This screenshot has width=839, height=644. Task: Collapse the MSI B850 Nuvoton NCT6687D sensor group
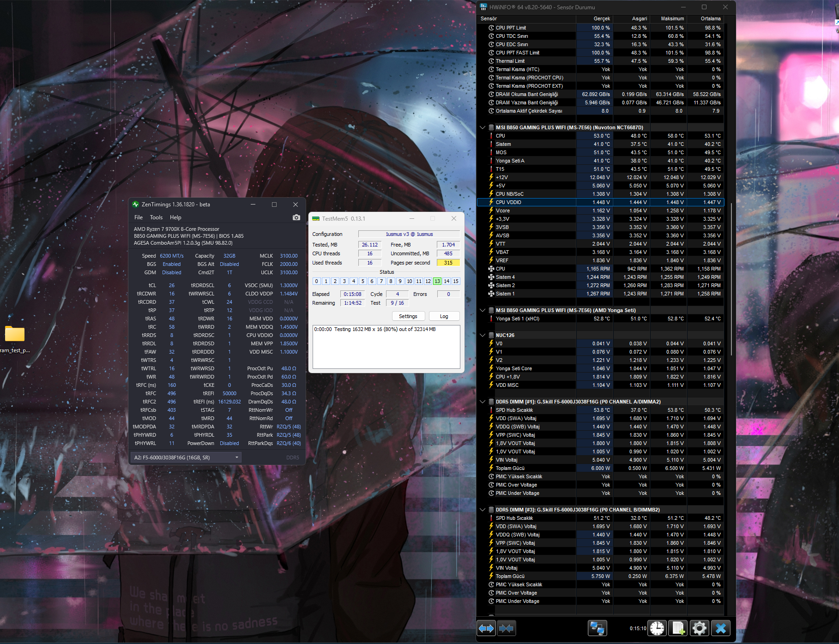pos(483,127)
